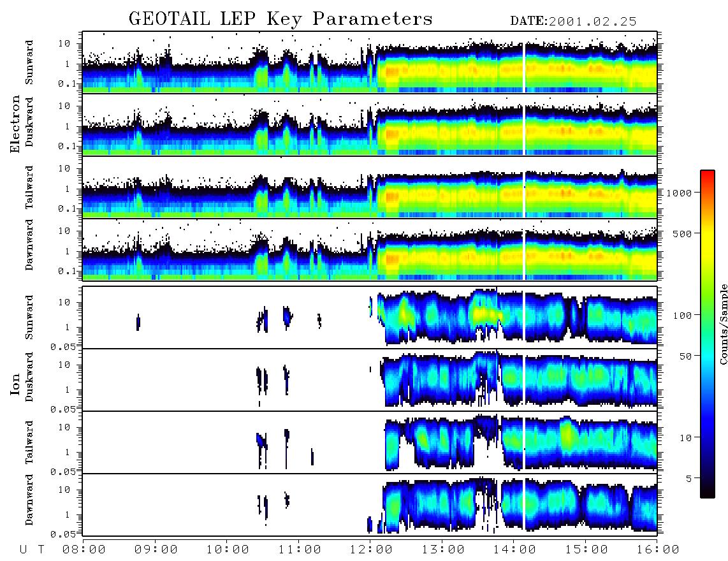The height and width of the screenshot is (561, 728).
Task: Click the '0.05' tick of Ion Dawnward panel
Action: tap(63, 534)
